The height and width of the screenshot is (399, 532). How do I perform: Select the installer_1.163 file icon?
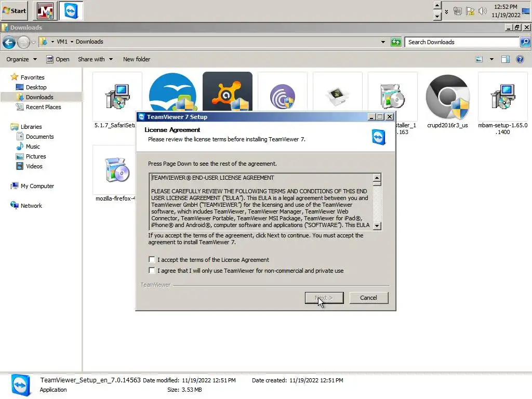(393, 96)
